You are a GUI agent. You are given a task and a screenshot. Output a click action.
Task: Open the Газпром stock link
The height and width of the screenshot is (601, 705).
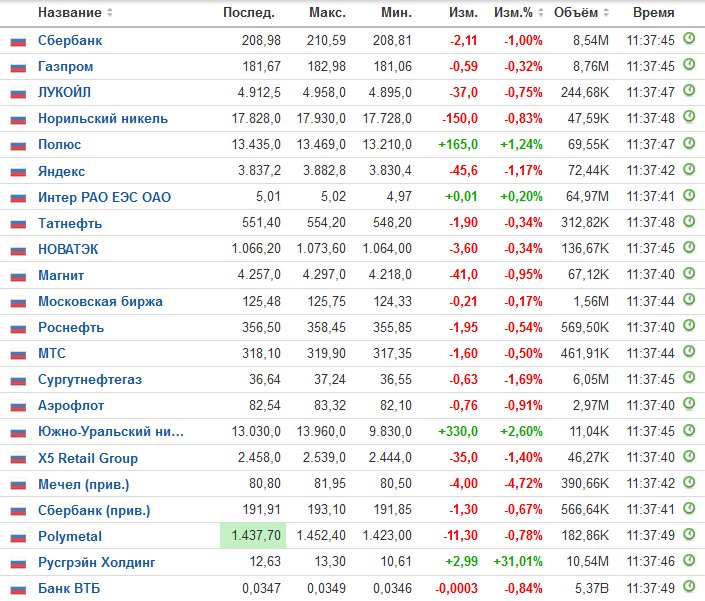tap(66, 67)
